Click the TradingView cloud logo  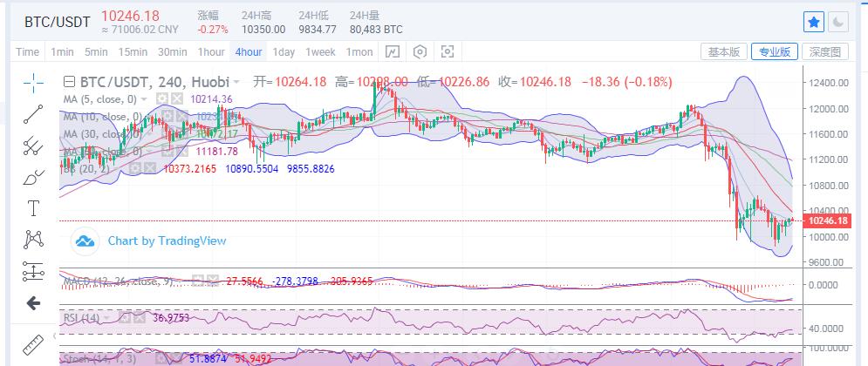(85, 241)
